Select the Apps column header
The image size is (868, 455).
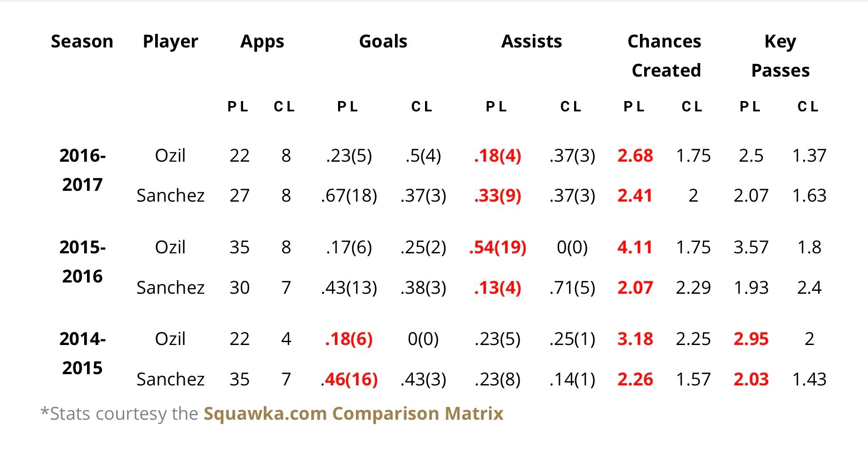tap(262, 41)
